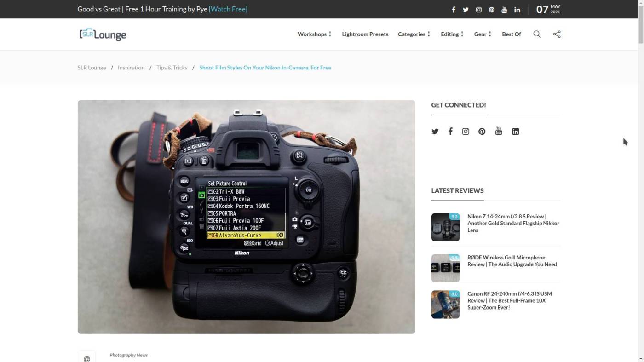Open LinkedIn icon in top bar

pyautogui.click(x=517, y=10)
